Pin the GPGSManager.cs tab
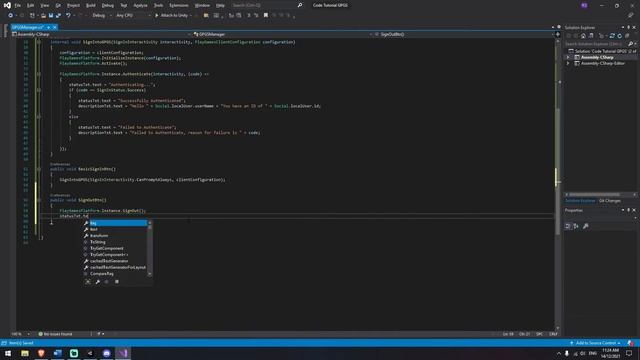The height and width of the screenshot is (360, 640). (x=48, y=27)
